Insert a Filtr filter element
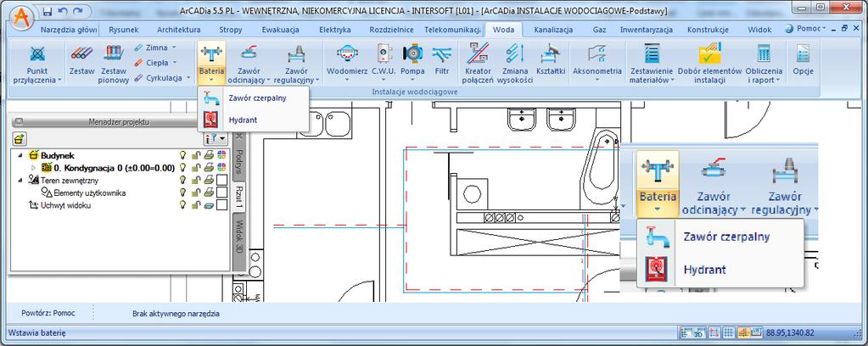Image resolution: width=868 pixels, height=346 pixels. [x=442, y=60]
